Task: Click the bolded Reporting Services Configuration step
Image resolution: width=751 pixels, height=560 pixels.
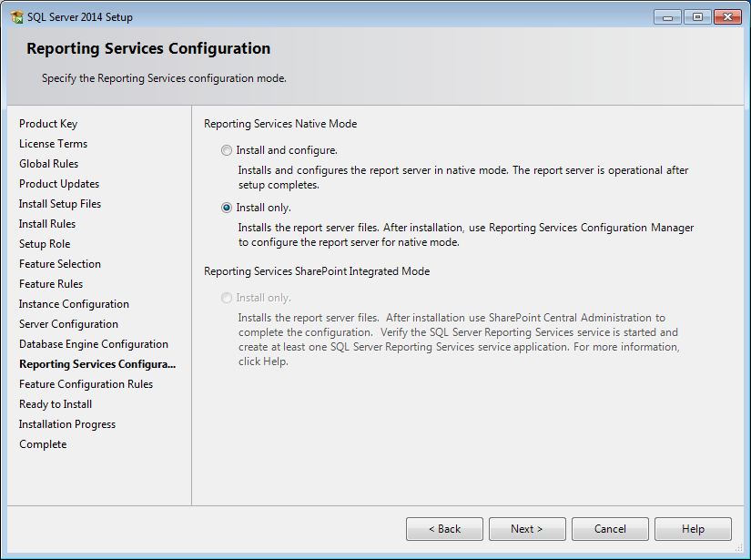Action: pos(96,363)
